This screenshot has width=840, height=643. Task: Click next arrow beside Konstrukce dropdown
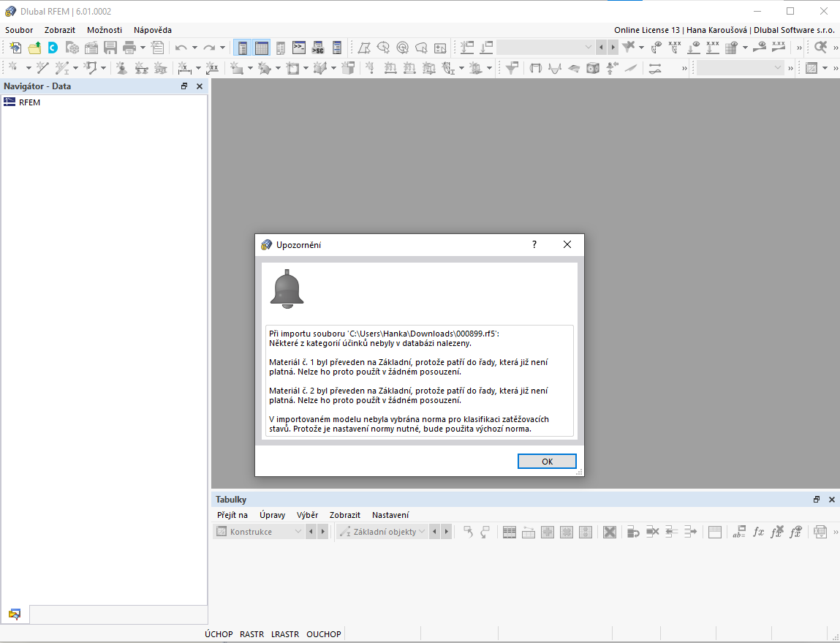323,532
